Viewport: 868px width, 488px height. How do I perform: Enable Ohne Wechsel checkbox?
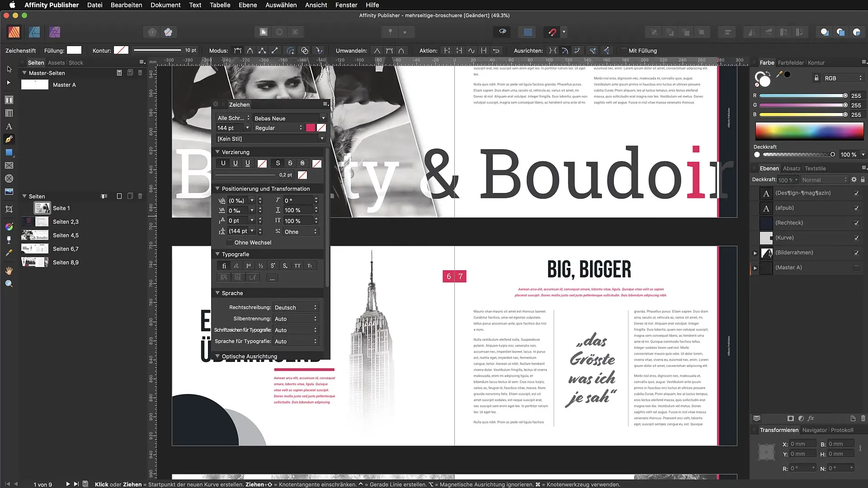tap(230, 243)
